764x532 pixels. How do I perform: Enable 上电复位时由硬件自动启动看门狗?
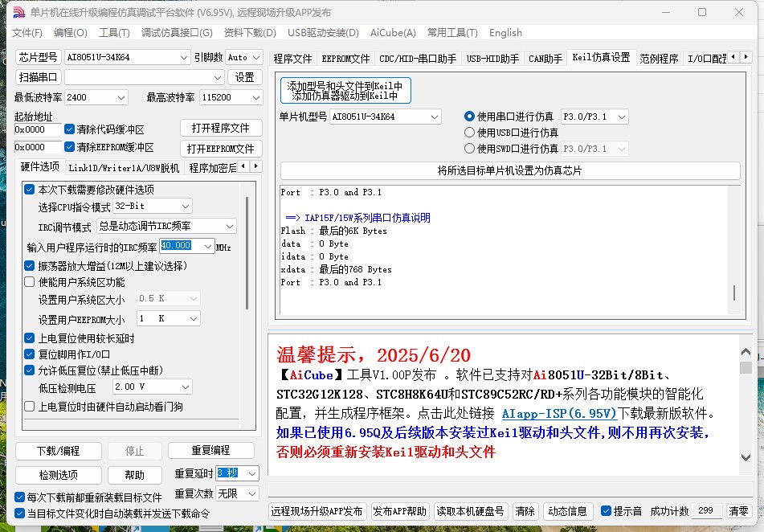point(29,406)
